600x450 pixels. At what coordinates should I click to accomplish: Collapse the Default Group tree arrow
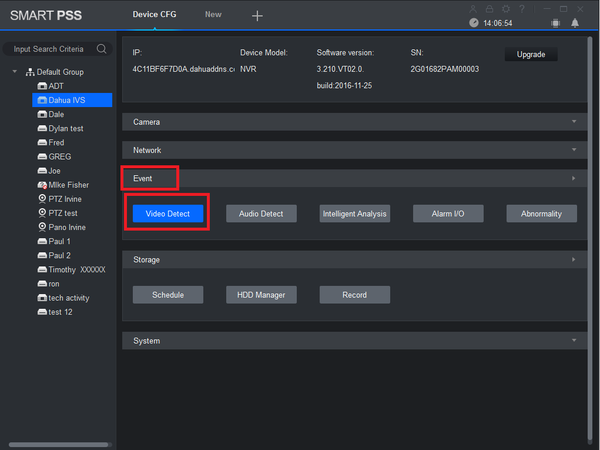point(15,72)
